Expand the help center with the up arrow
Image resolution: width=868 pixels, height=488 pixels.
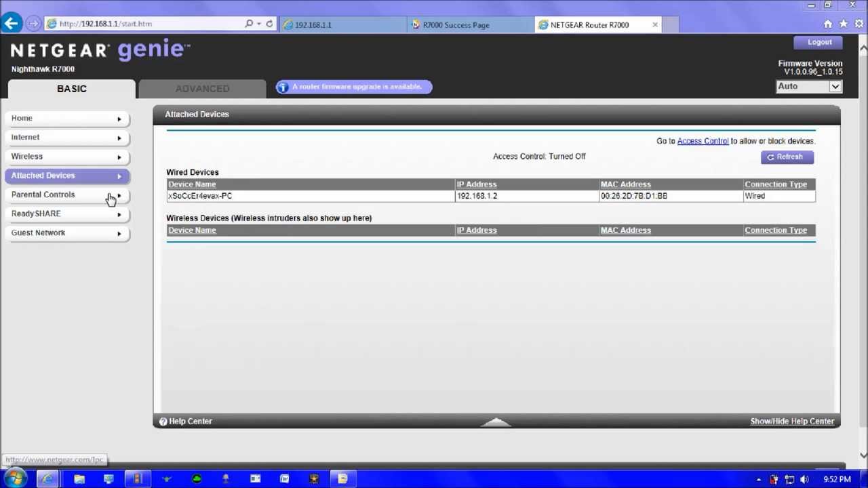(496, 422)
